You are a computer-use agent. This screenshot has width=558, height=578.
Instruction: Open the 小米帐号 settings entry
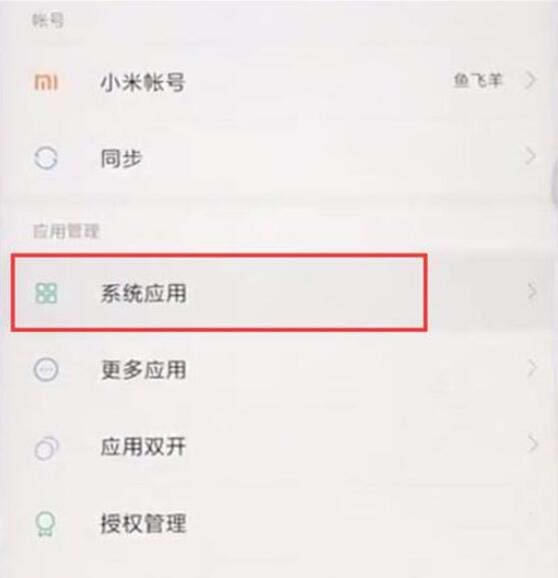click(x=279, y=82)
